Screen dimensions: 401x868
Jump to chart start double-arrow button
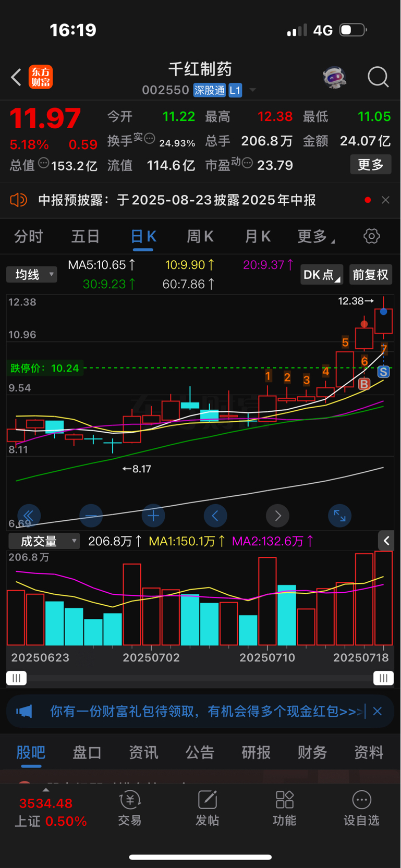point(29,516)
